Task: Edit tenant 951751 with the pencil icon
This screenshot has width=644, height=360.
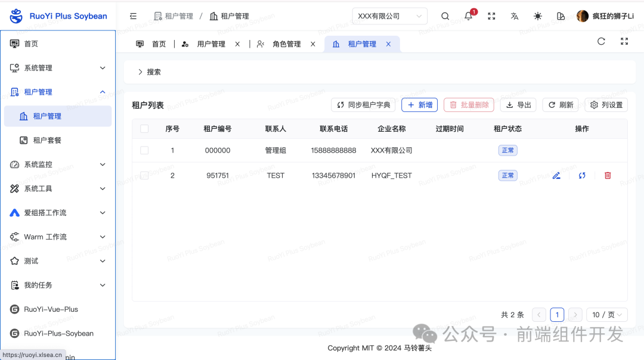Action: tap(556, 175)
